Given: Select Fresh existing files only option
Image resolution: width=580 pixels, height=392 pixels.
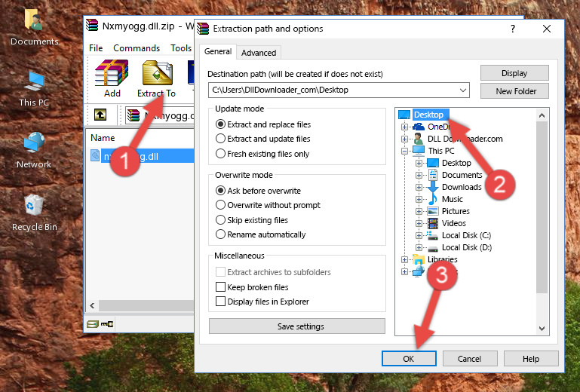Looking at the screenshot, I should click(220, 154).
